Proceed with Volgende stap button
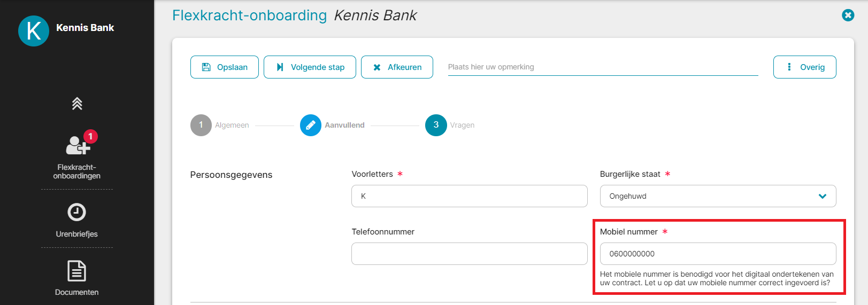 pyautogui.click(x=310, y=67)
